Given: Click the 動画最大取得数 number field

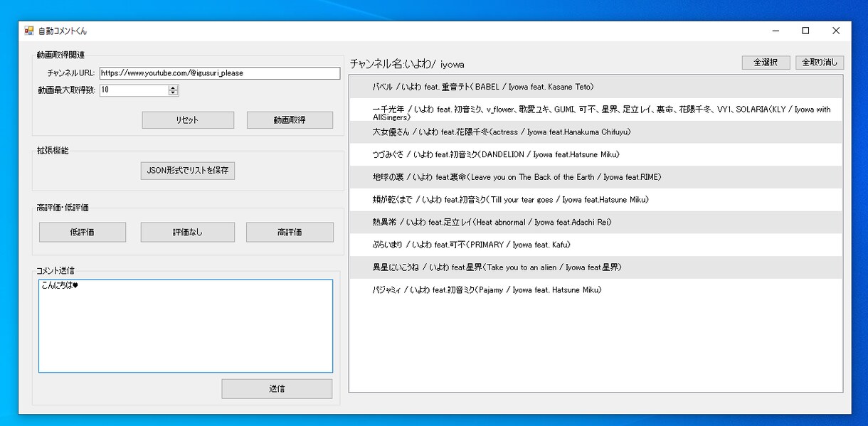Looking at the screenshot, I should [134, 90].
